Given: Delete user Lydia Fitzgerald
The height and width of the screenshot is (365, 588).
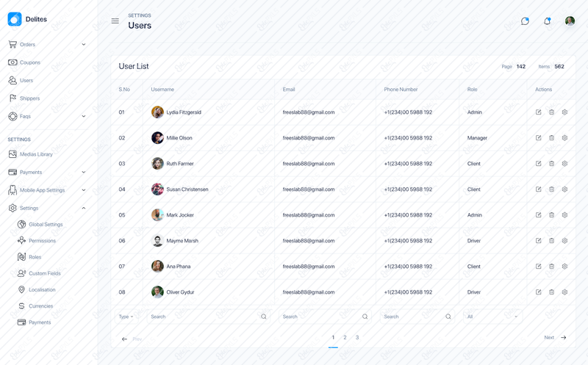Looking at the screenshot, I should [x=552, y=112].
